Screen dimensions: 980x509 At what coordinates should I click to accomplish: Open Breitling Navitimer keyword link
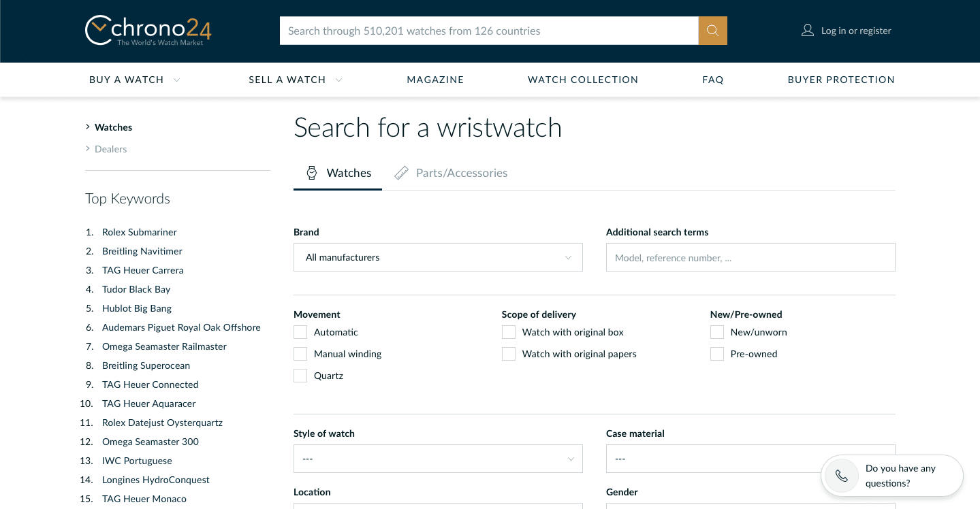pyautogui.click(x=142, y=251)
